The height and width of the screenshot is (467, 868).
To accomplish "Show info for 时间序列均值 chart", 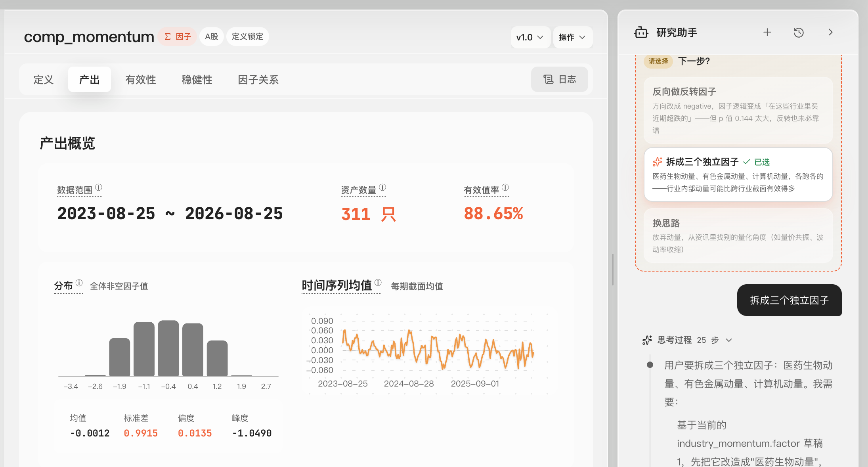I will [x=378, y=282].
